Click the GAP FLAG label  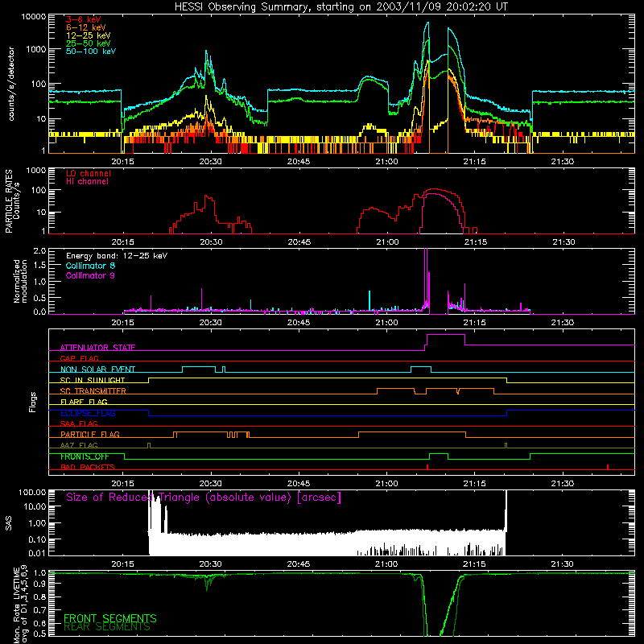[x=79, y=358]
